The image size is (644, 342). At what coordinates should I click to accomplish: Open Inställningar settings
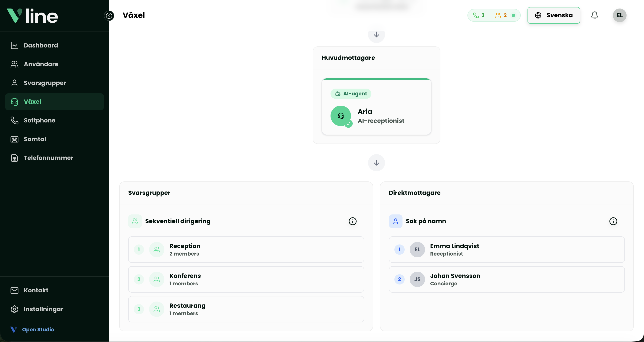coord(43,309)
